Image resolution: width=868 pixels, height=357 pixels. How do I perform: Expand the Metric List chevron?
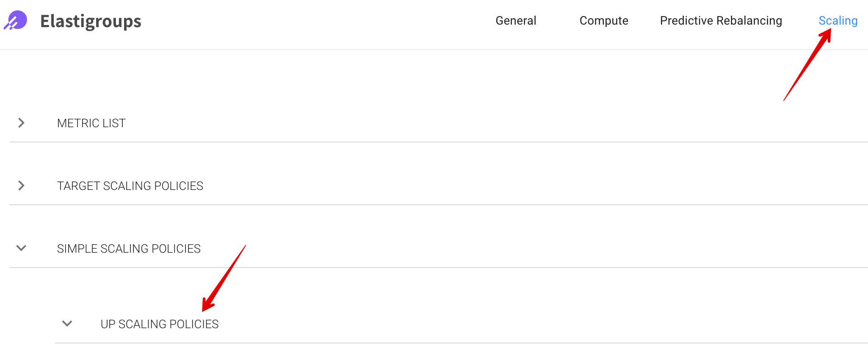click(x=21, y=123)
